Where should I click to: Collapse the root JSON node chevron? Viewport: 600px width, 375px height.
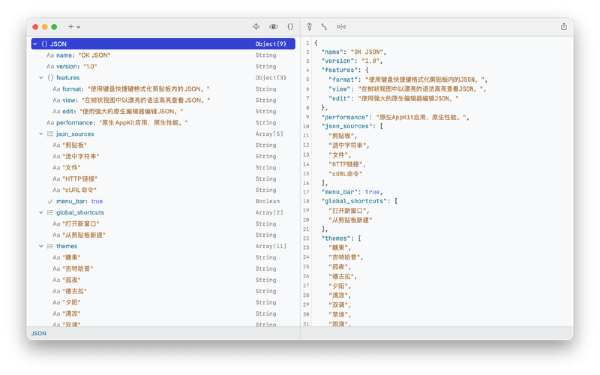[35, 44]
